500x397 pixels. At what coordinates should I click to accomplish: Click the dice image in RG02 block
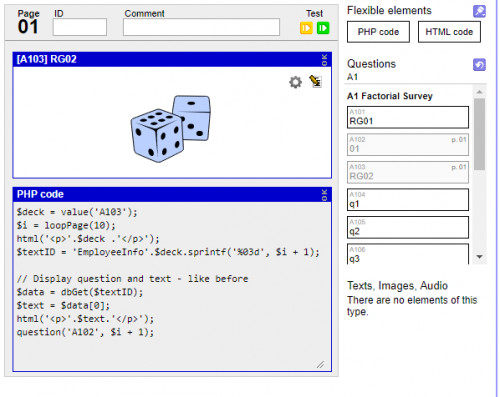[x=171, y=129]
